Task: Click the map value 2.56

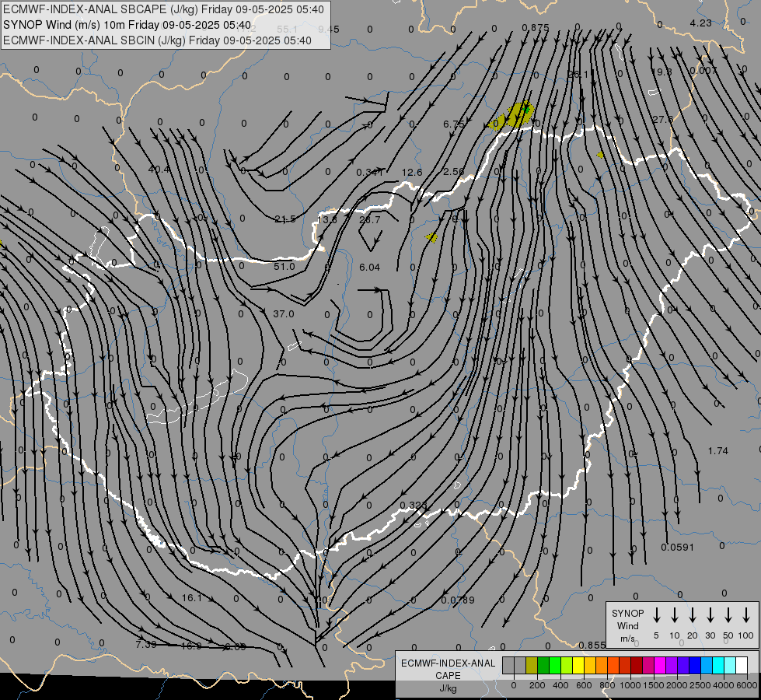Action: pos(454,172)
